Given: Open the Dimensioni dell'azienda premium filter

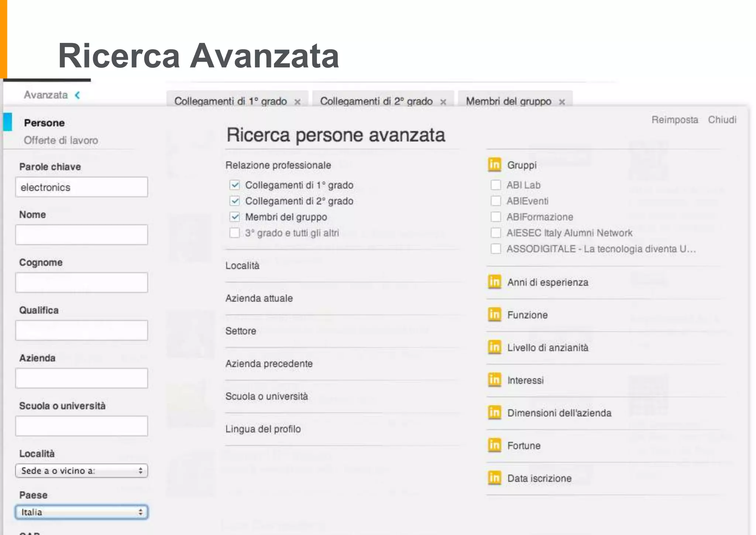Looking at the screenshot, I should 559,413.
